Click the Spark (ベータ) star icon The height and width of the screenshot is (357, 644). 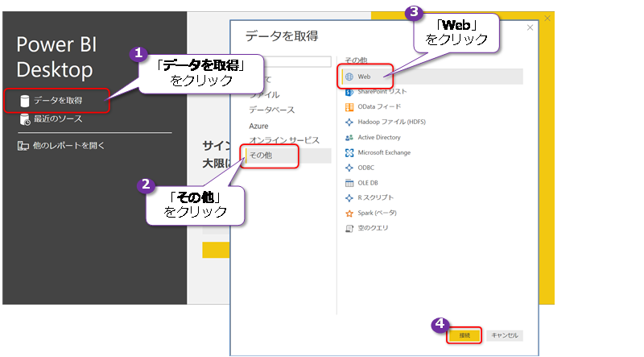pos(349,213)
